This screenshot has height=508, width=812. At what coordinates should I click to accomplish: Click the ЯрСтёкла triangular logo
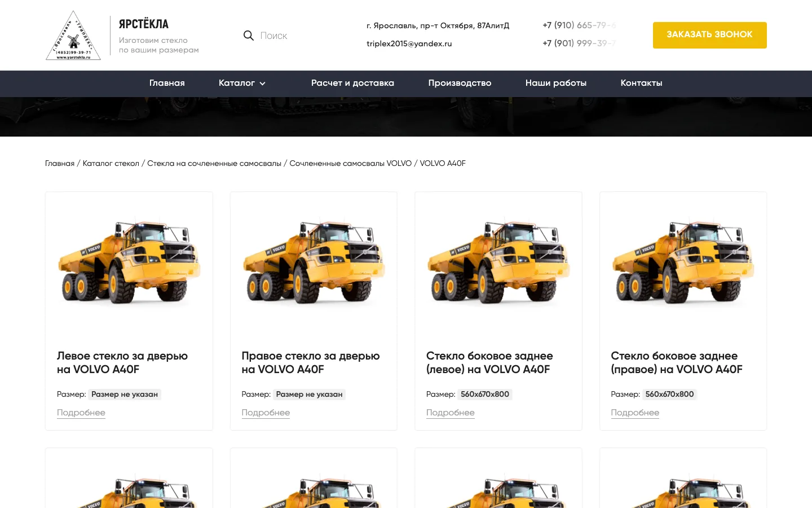[x=73, y=35]
